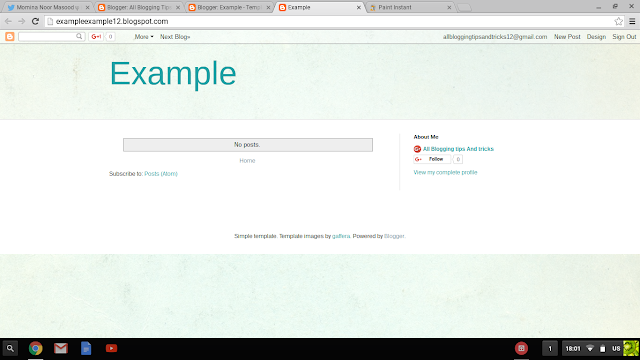Click the Google+ profile icon beside author name
The width and height of the screenshot is (640, 360).
[417, 149]
